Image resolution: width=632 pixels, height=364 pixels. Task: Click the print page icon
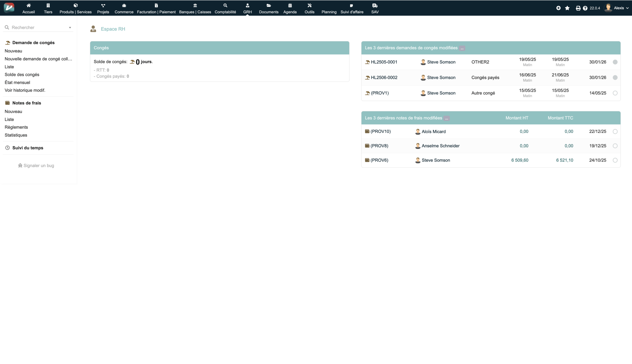[x=578, y=8]
